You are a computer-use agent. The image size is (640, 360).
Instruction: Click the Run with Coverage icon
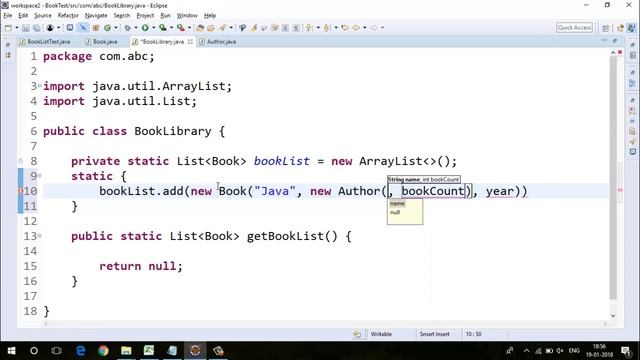pos(162,28)
